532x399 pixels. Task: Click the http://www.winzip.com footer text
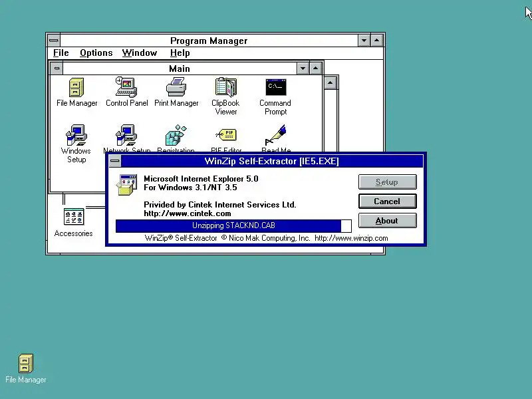[351, 238]
